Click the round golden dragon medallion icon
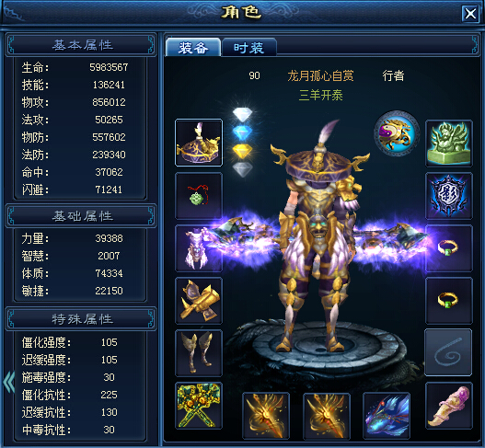Screen dimensions: 485x448 397,133
